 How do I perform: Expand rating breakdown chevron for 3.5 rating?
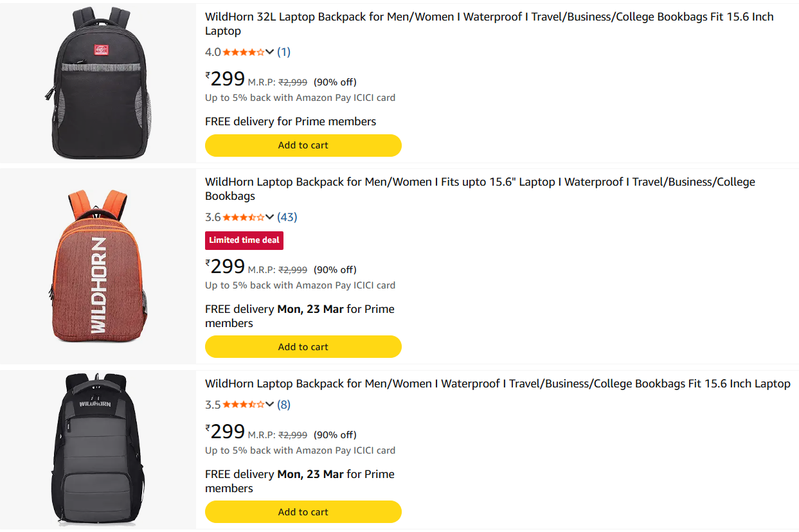pyautogui.click(x=270, y=405)
